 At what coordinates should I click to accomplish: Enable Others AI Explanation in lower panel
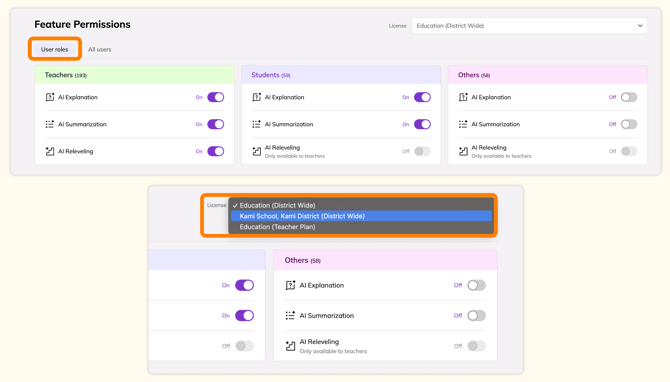[476, 285]
